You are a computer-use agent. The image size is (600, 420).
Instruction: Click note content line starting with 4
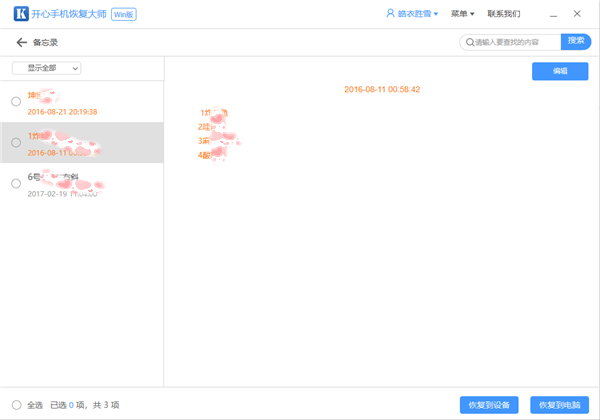tap(212, 155)
